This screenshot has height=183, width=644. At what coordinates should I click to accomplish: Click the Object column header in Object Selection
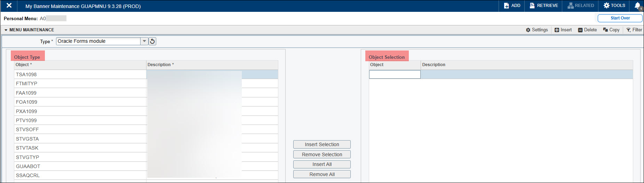[395, 65]
